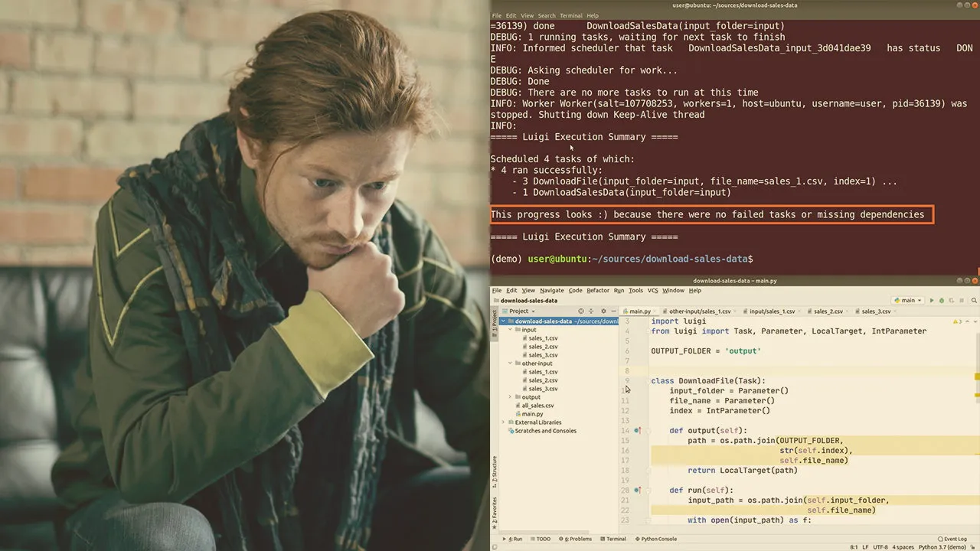Open the File menu in PyCharm
The image size is (980, 551).
[497, 291]
